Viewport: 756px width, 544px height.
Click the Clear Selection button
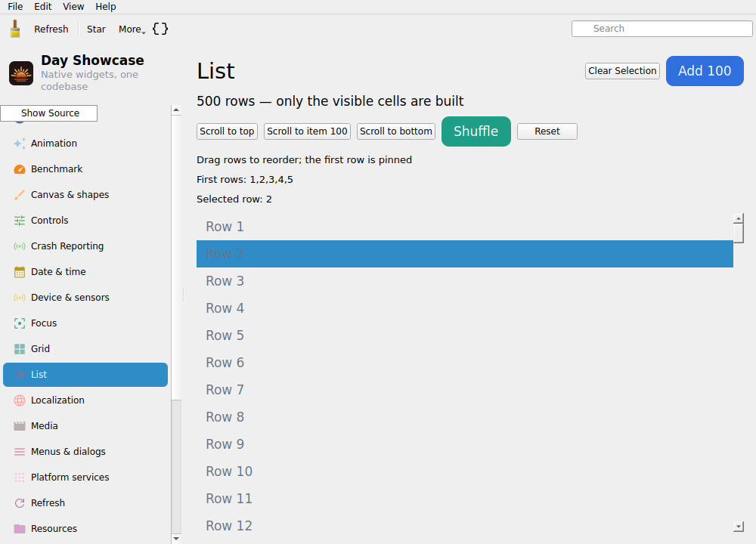[x=622, y=71]
